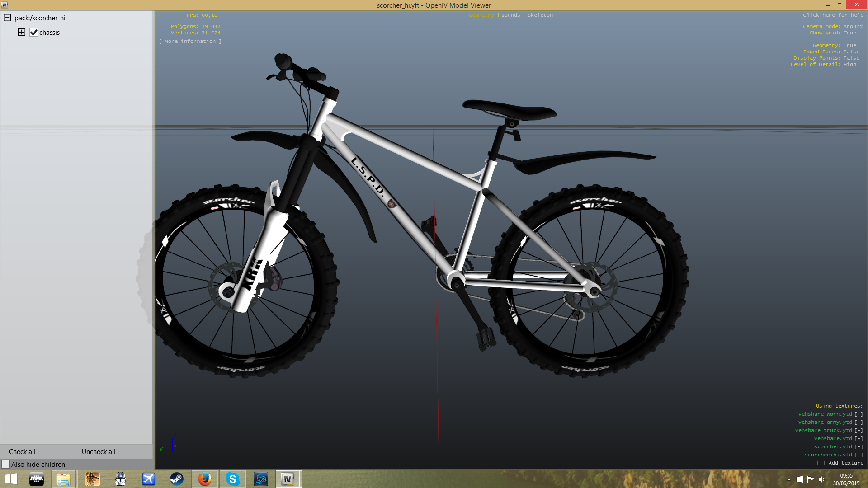Viewport: 868px width, 488px height.
Task: Remove the vehshare_truck.ytd texture entry
Action: (x=858, y=430)
